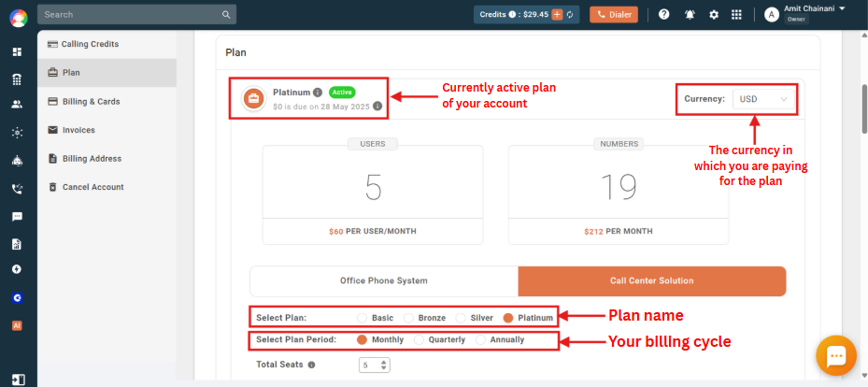Click the A user avatar circle
Image resolution: width=868 pixels, height=387 pixels.
point(772,15)
